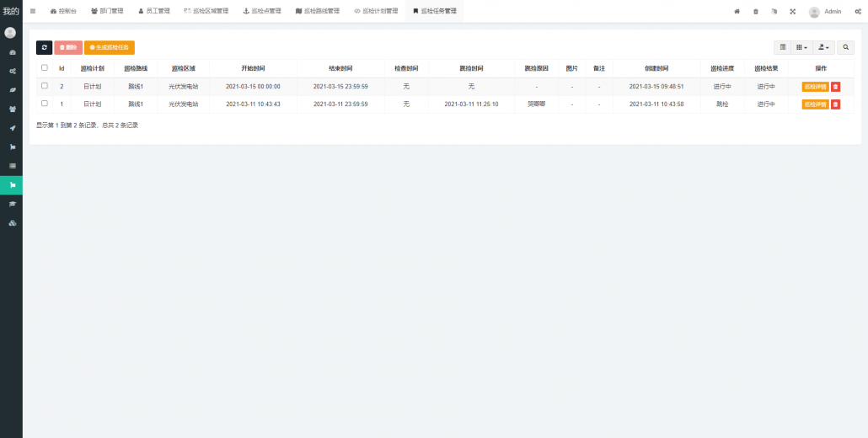Open the search icon button above table
868x438 pixels.
point(845,47)
